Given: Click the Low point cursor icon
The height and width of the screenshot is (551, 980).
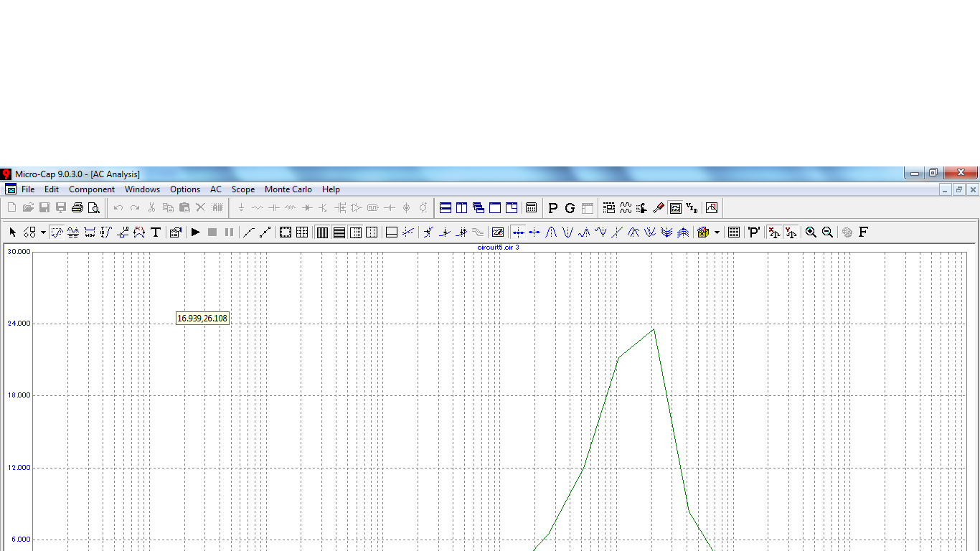Looking at the screenshot, I should (600, 232).
